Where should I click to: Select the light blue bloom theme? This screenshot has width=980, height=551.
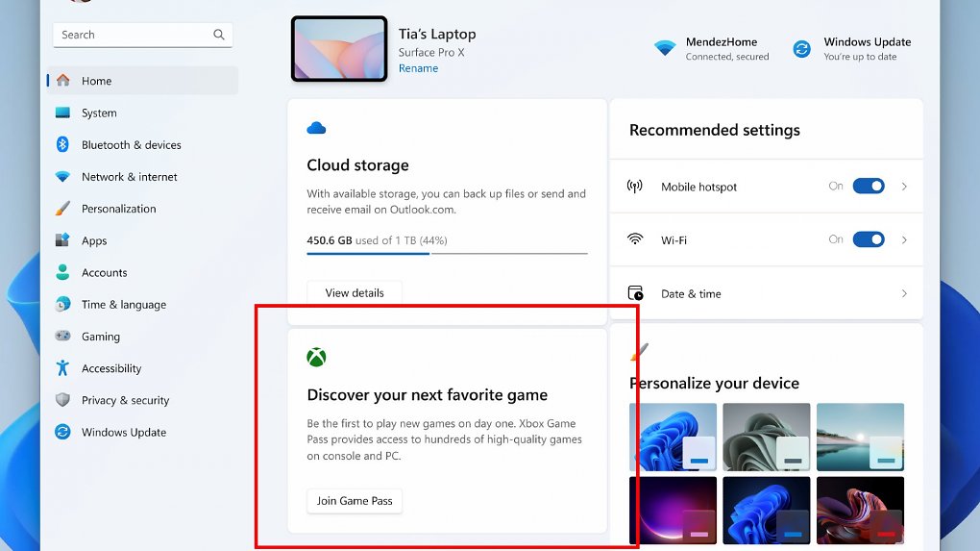pos(674,437)
